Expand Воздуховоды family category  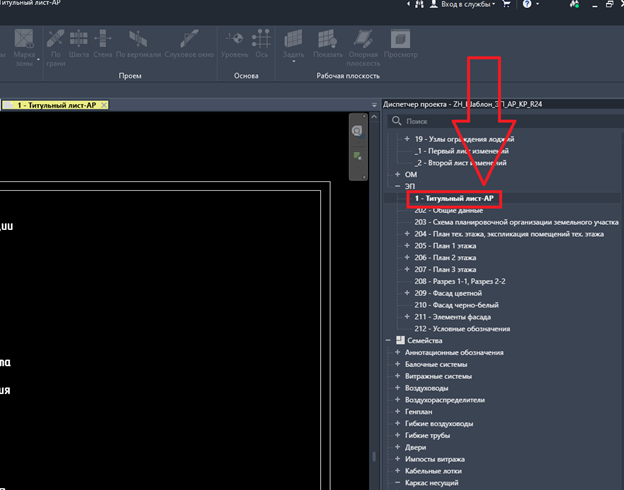pos(397,388)
